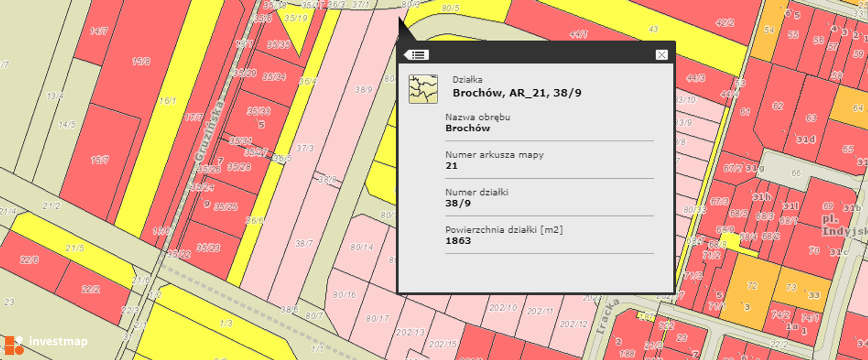Select the parcel area value '1863'

(x=458, y=240)
